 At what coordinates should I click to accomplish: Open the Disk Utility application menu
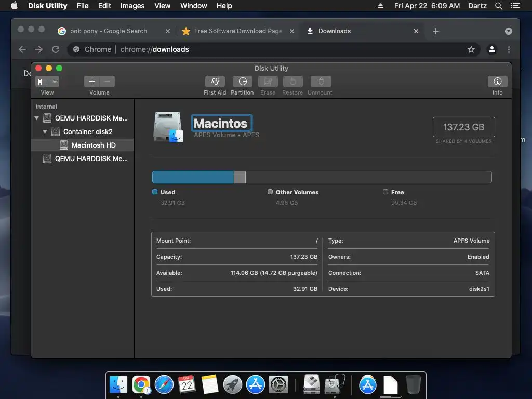pos(47,6)
